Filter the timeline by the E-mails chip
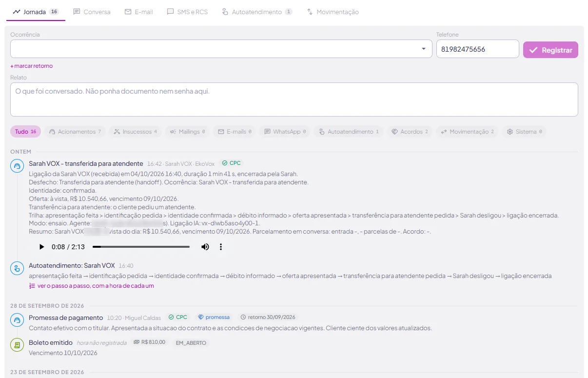Screen dimensions: 588x378 coord(235,132)
